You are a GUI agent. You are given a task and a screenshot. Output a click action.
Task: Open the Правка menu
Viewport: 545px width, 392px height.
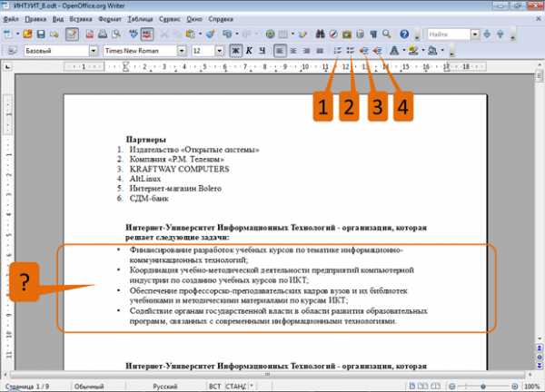coord(35,19)
